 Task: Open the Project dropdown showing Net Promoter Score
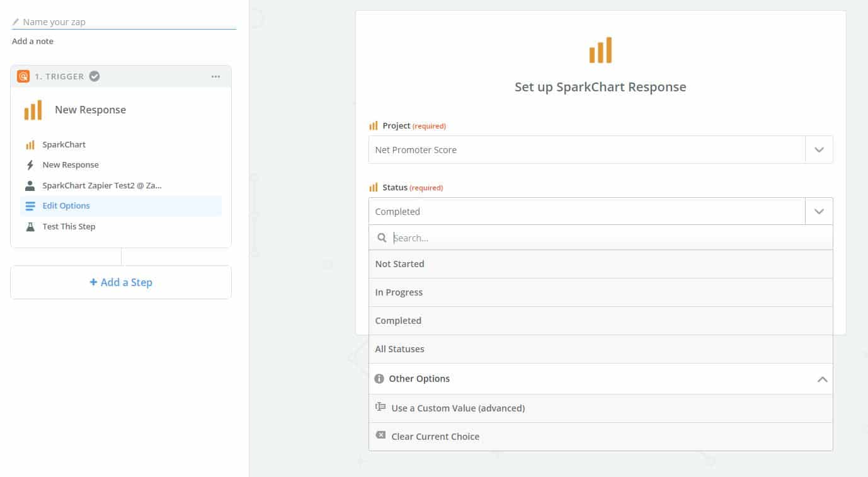819,149
